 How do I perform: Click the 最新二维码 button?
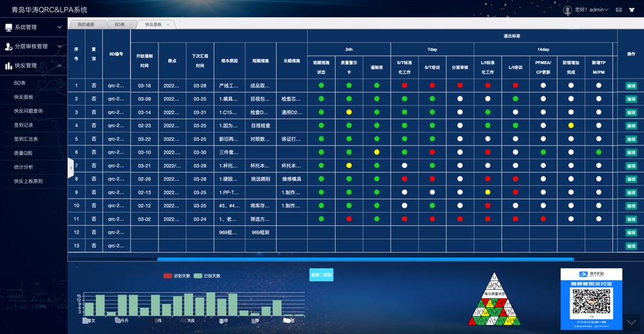321,275
